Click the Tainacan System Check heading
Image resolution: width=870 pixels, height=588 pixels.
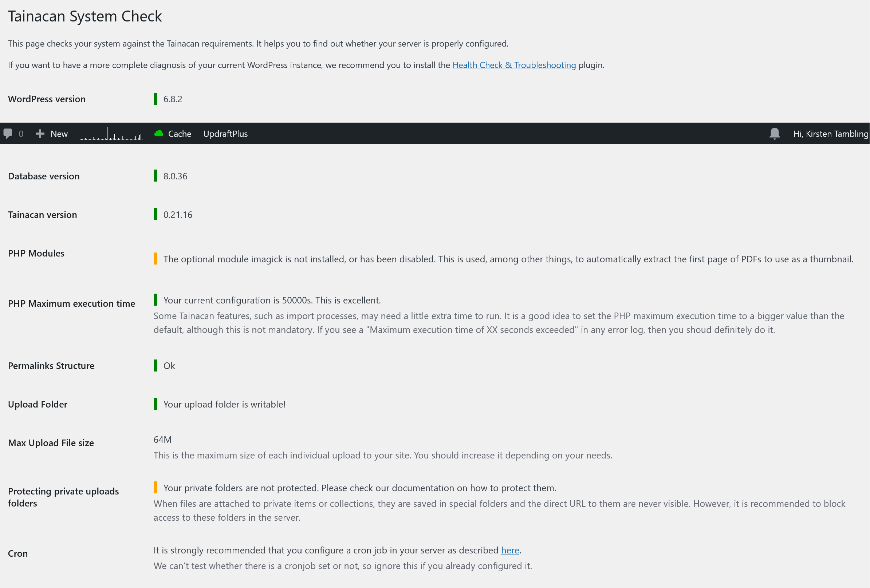click(85, 16)
